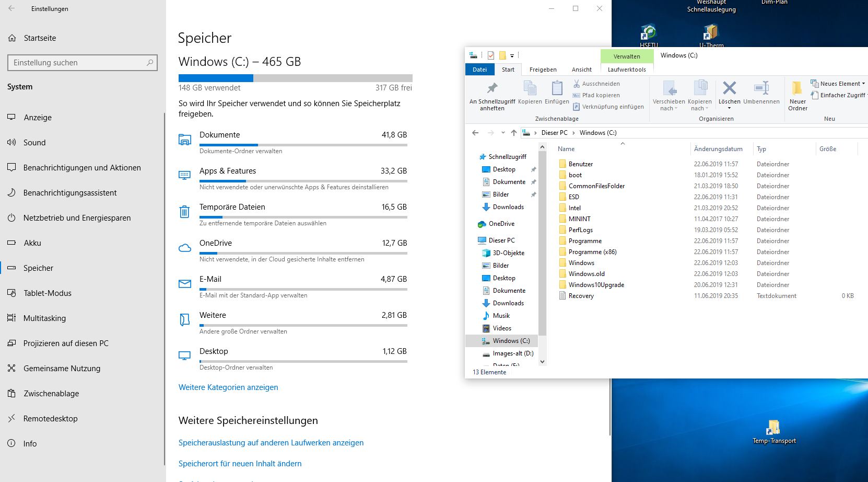Go back with Settings back arrow

(x=11, y=8)
